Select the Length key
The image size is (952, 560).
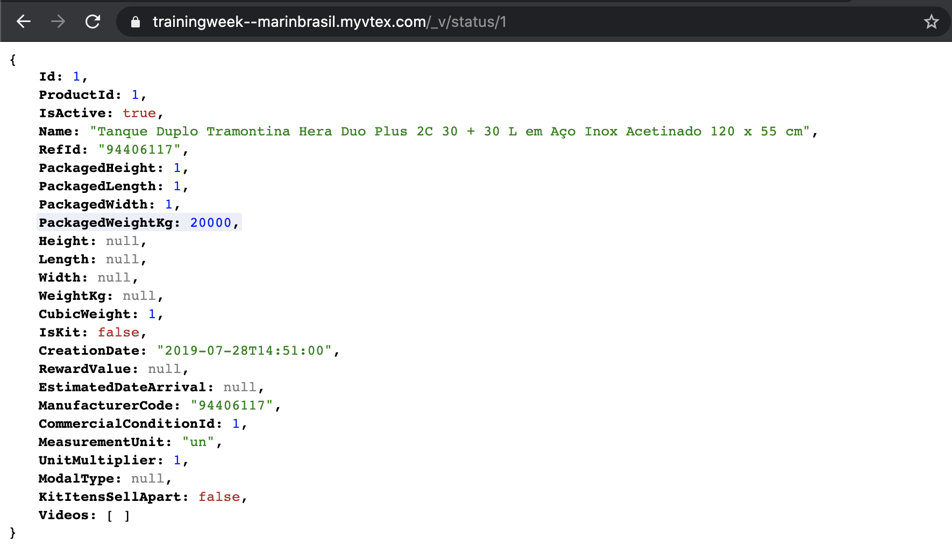click(x=67, y=260)
